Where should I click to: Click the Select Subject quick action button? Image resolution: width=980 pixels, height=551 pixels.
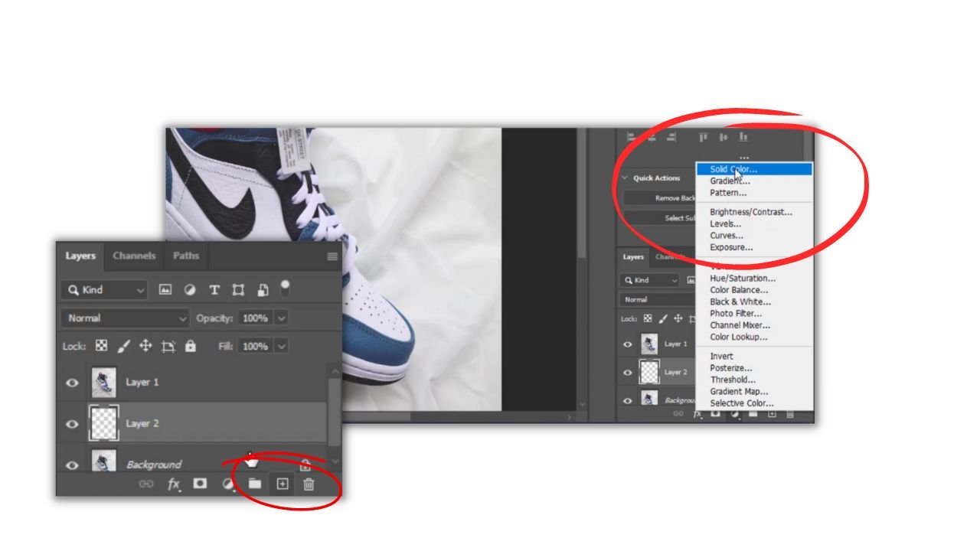coord(660,218)
